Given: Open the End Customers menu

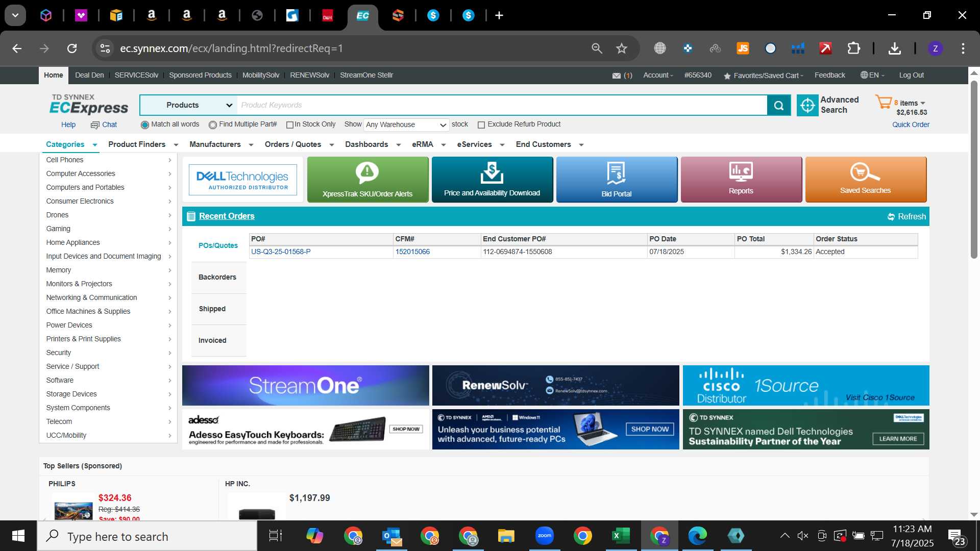Looking at the screenshot, I should click(x=549, y=144).
